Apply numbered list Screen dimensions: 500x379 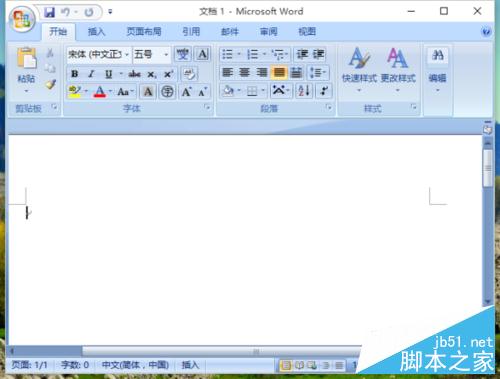[x=253, y=54]
